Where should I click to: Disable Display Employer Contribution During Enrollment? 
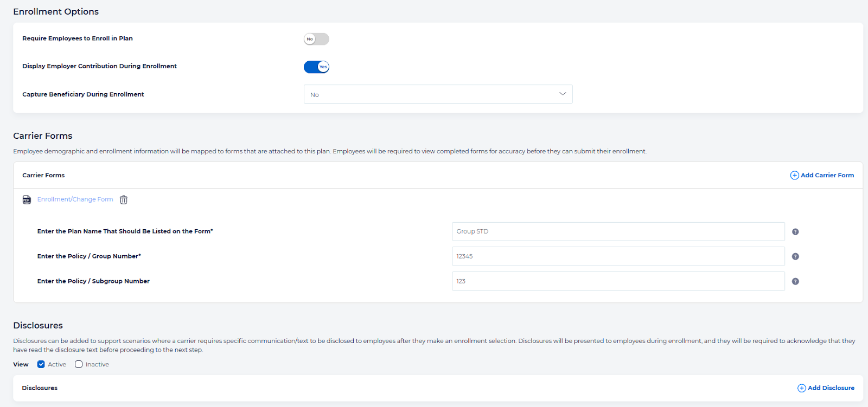click(x=316, y=67)
